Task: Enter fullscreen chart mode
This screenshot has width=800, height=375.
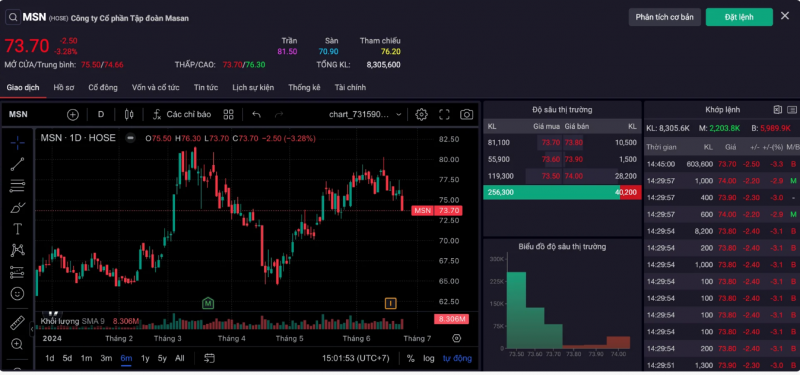Action: pyautogui.click(x=444, y=114)
